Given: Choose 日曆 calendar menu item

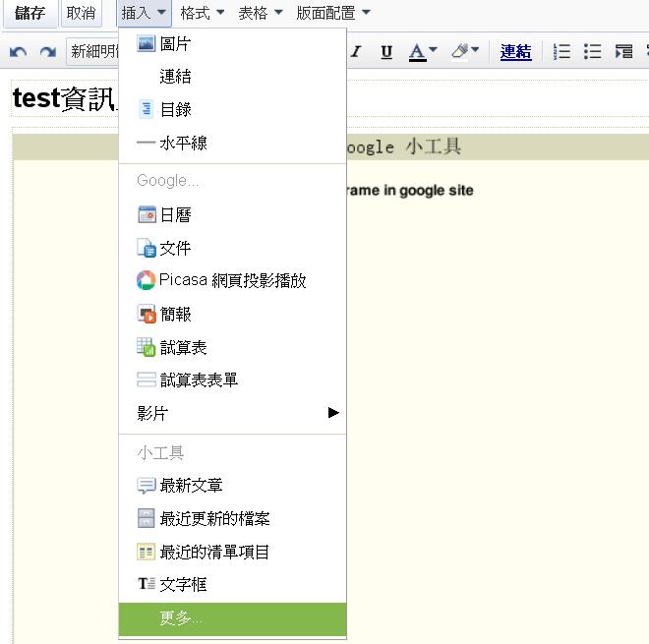Looking at the screenshot, I should pyautogui.click(x=232, y=215).
